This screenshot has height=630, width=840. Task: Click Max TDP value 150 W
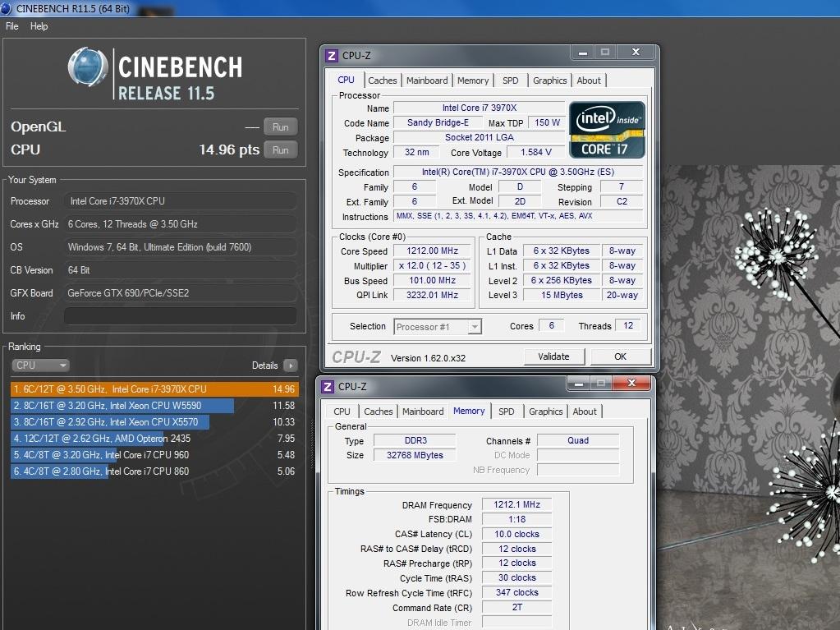click(x=547, y=122)
